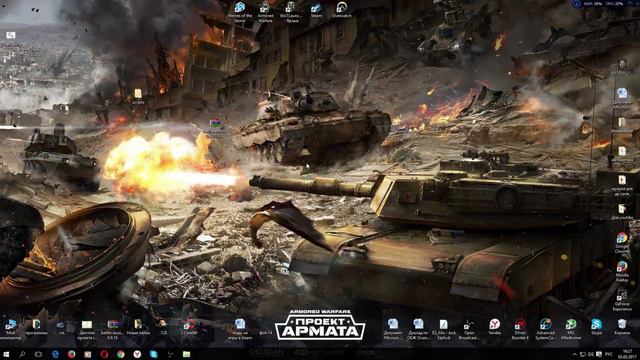Launch Open Broadcaster desktop shortcut
Image resolution: width=640 pixels, height=360 pixels.
(469, 330)
